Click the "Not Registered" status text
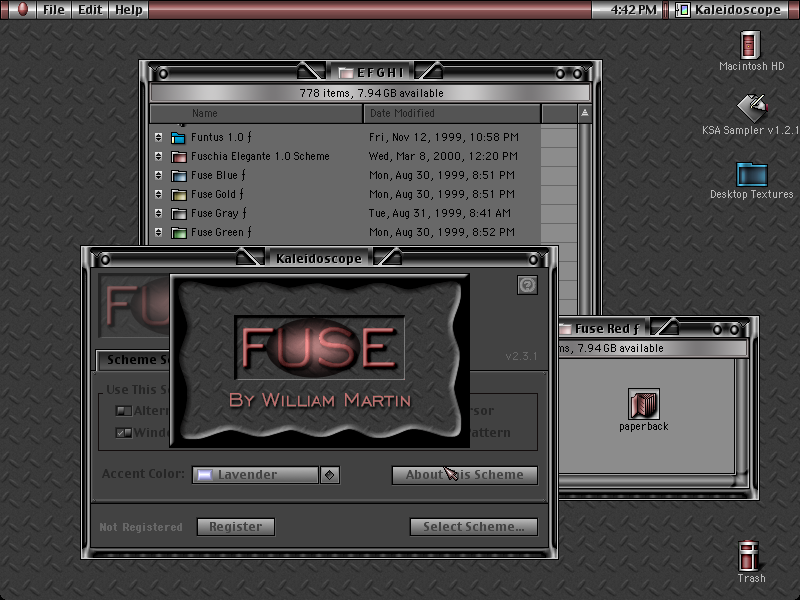Viewport: 800px width, 600px height. tap(141, 527)
